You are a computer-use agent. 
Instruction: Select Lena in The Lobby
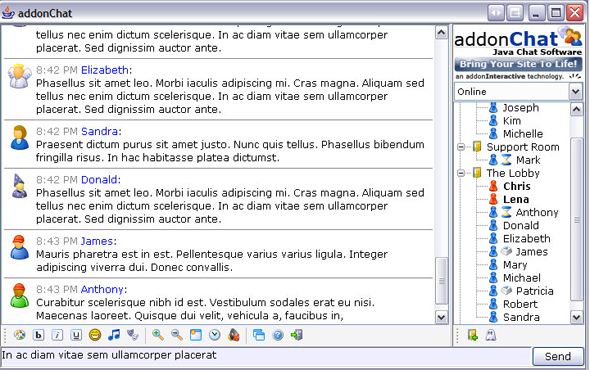coord(516,199)
